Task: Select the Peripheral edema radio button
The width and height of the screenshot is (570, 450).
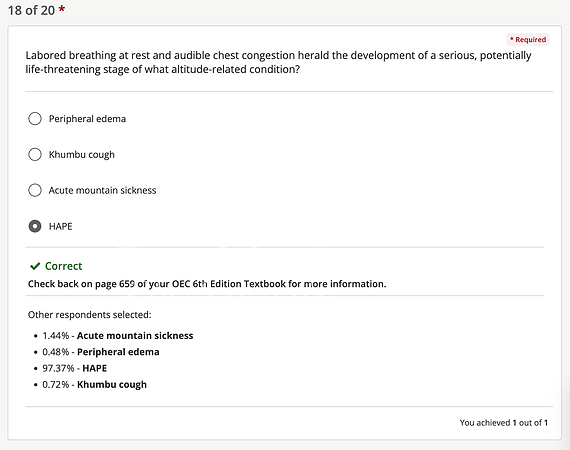Action: coord(35,118)
